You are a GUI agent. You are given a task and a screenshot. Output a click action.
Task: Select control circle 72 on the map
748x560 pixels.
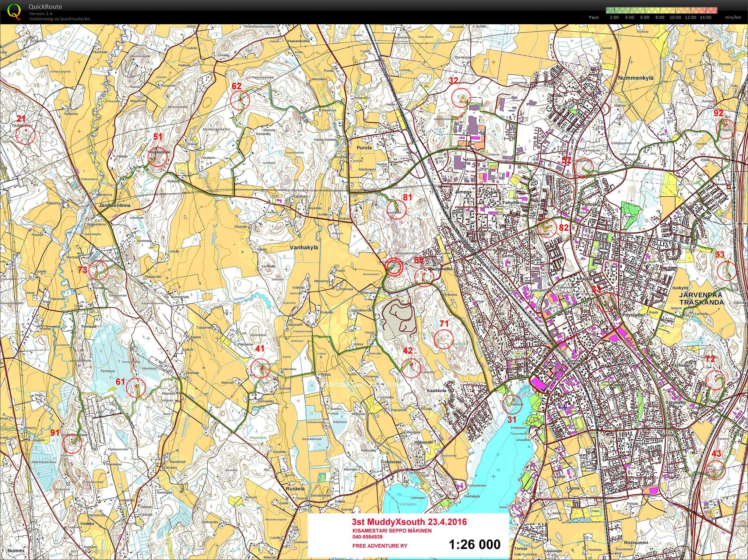(x=715, y=380)
